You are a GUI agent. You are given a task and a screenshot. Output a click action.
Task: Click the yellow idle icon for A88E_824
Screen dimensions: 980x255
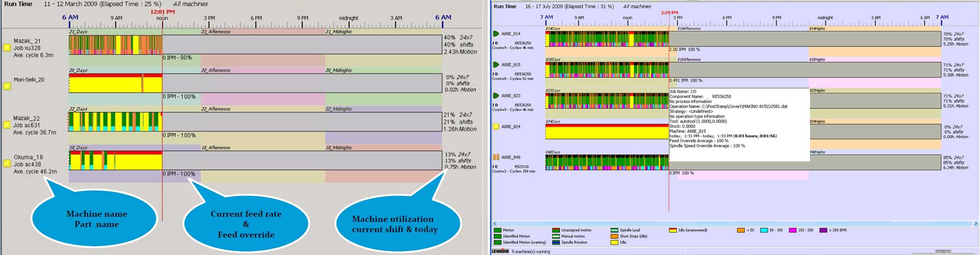496,126
